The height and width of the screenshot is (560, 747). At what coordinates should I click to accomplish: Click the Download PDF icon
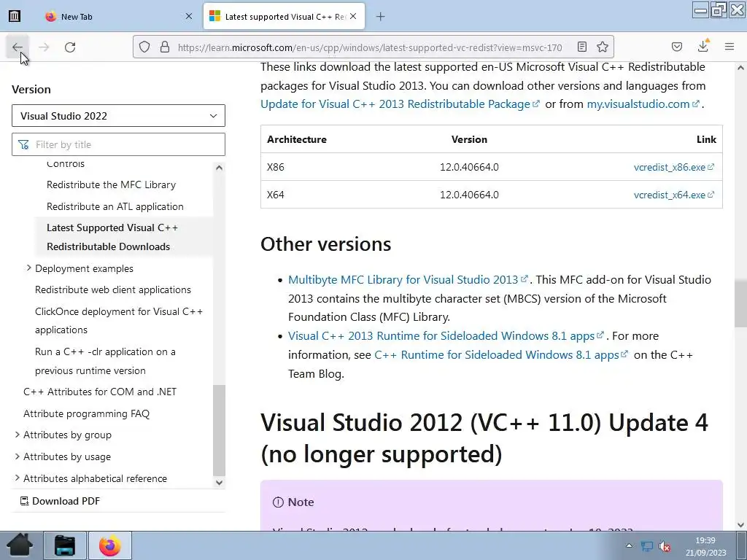(24, 501)
